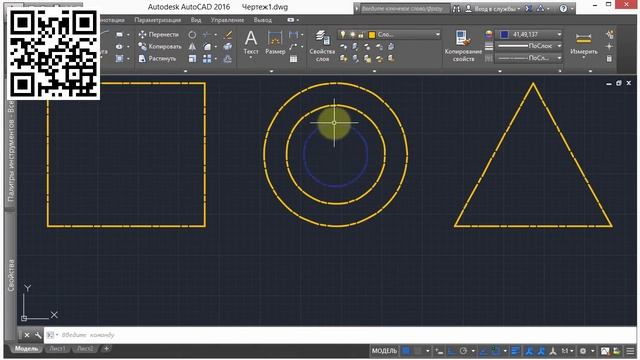Toggle ortho mode in status bar
Image resolution: width=640 pixels, height=360 pixels.
[451, 351]
